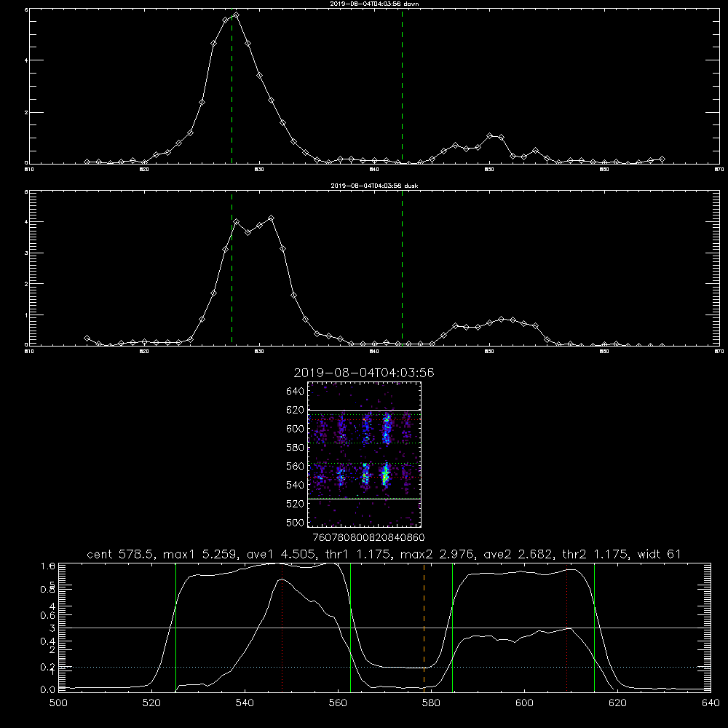Open the color heatmap spectral image
The height and width of the screenshot is (728, 728).
(x=365, y=454)
